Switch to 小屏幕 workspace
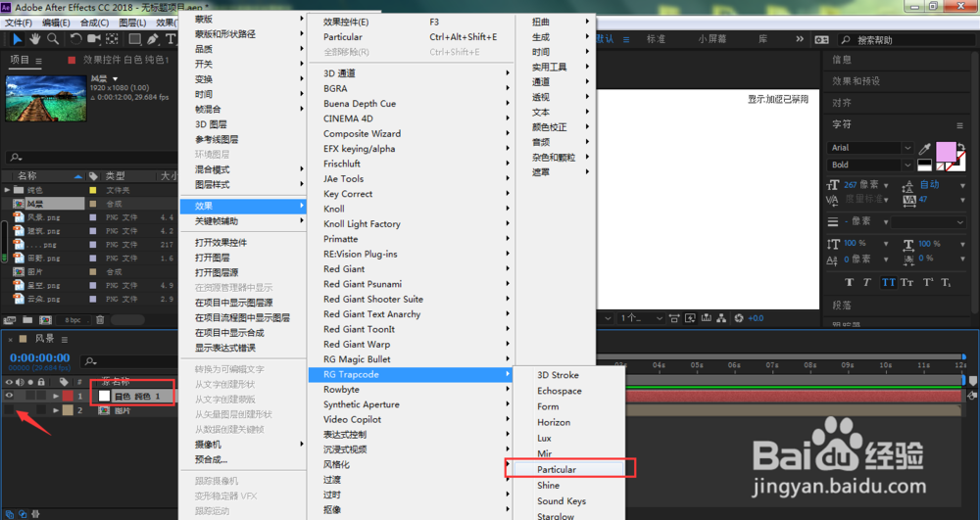This screenshot has height=520, width=980. [712, 39]
